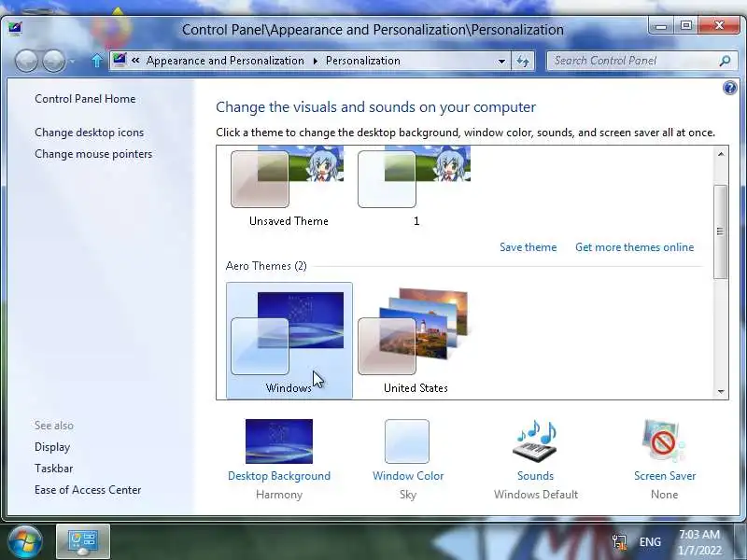Select the theme named 1

[x=416, y=187]
